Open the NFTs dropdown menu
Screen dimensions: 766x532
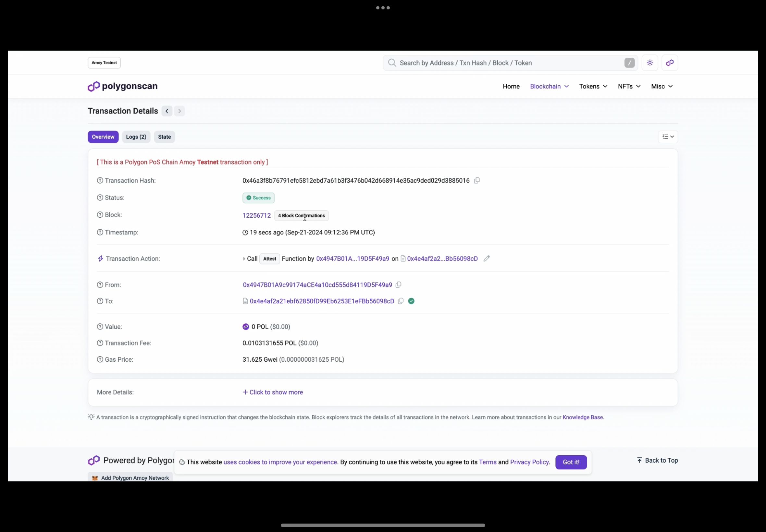(x=629, y=86)
